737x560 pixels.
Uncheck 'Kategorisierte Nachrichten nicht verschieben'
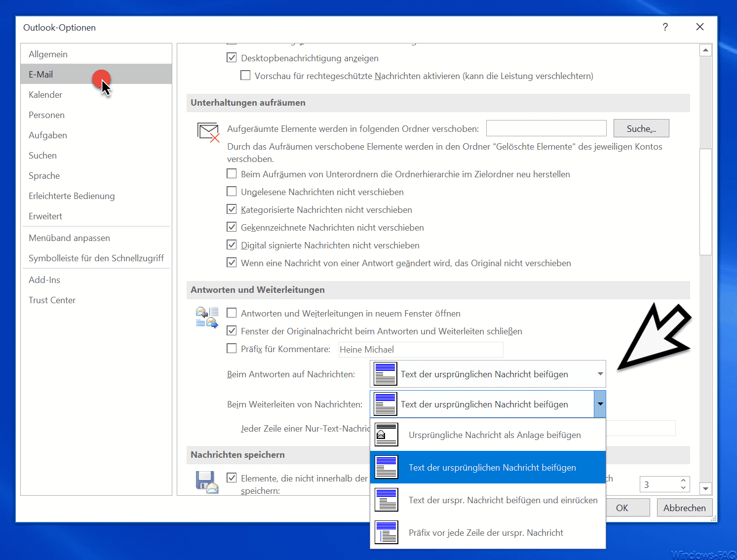coord(232,209)
